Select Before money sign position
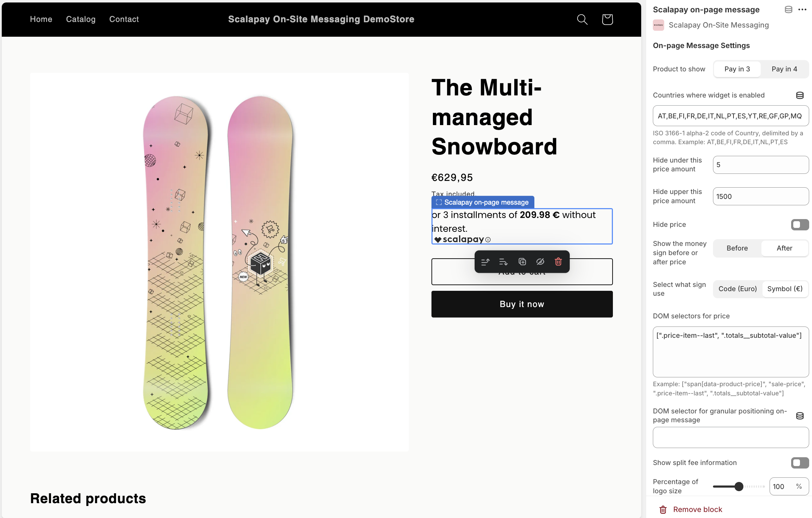This screenshot has width=812, height=518. click(x=737, y=248)
